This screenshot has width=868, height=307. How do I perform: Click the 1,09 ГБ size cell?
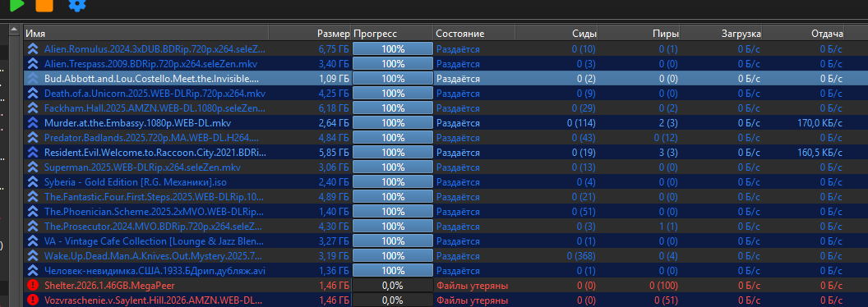tap(334, 79)
